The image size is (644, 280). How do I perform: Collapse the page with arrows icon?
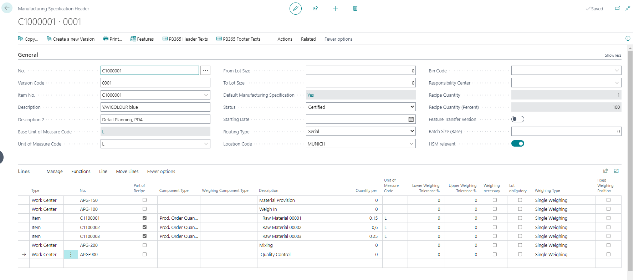click(x=628, y=8)
